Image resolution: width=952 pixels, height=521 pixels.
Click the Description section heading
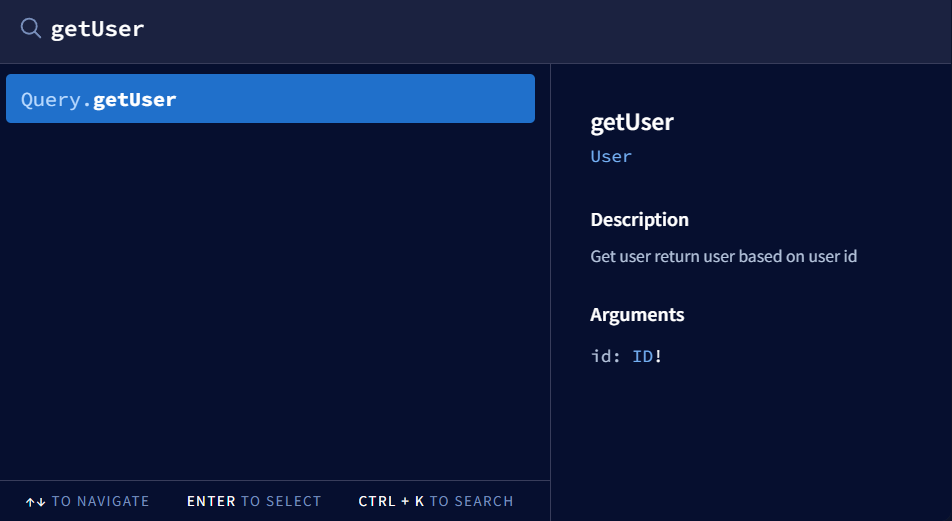(639, 219)
